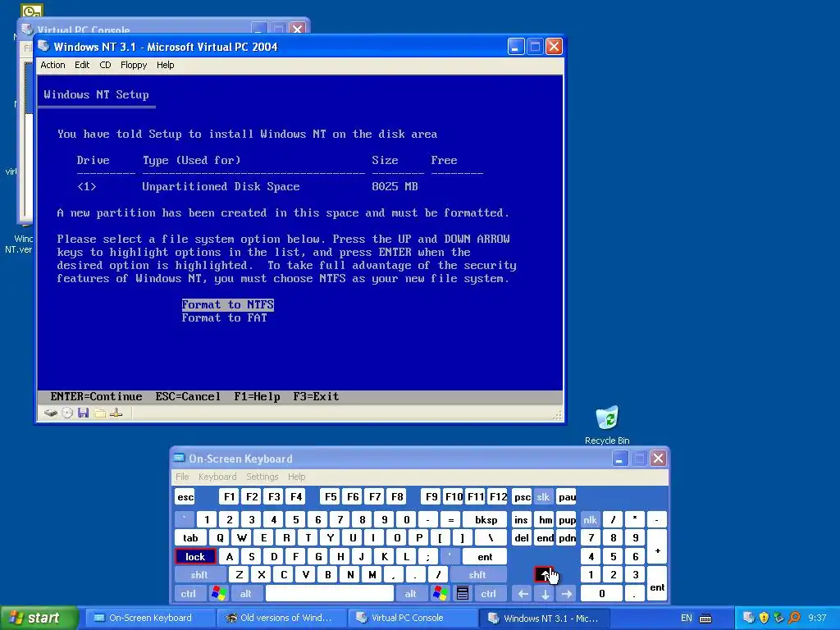Screen dimensions: 840x630
Task: Click the application menu key on keyboard
Action: pyautogui.click(x=463, y=594)
